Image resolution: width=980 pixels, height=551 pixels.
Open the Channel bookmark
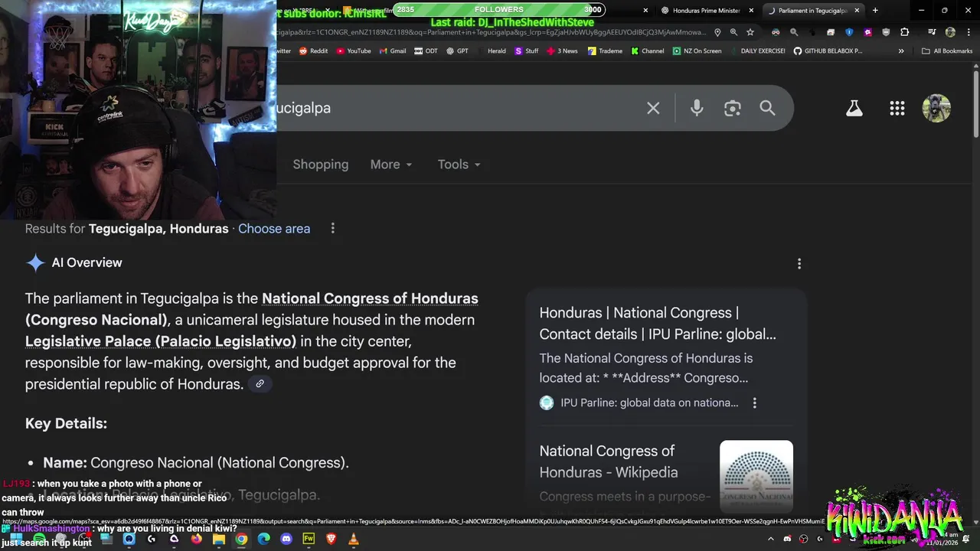[648, 51]
